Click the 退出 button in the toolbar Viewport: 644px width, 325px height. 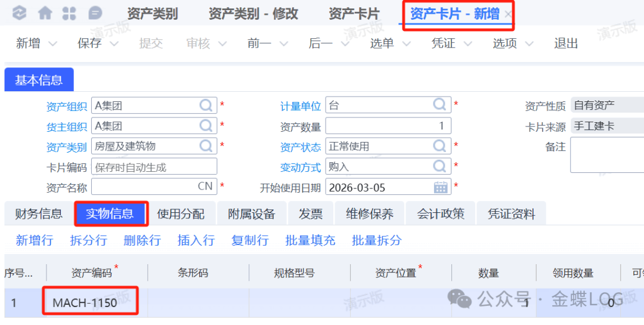566,44
